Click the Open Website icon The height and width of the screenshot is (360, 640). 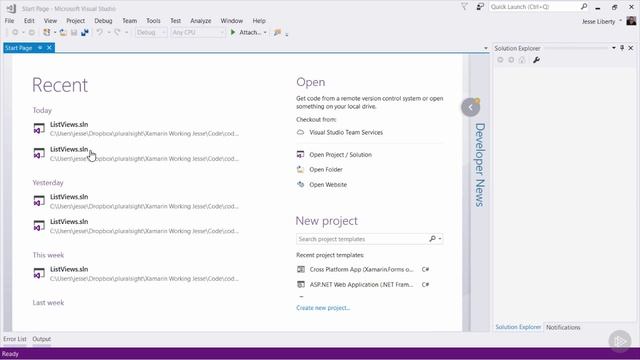coord(300,184)
